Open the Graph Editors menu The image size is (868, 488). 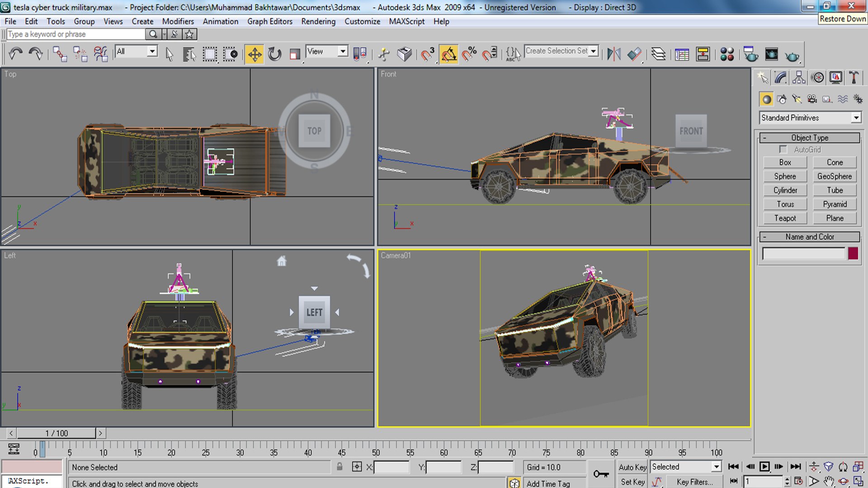tap(269, 21)
